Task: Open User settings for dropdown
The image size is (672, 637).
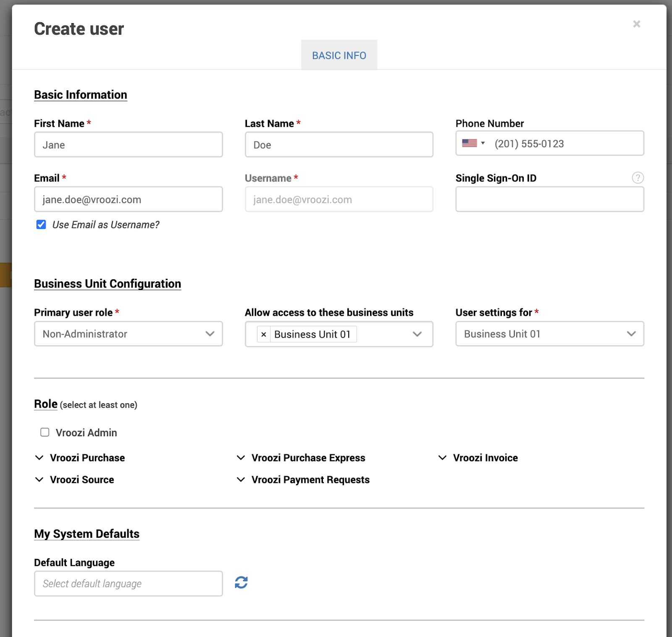Action: coord(550,334)
